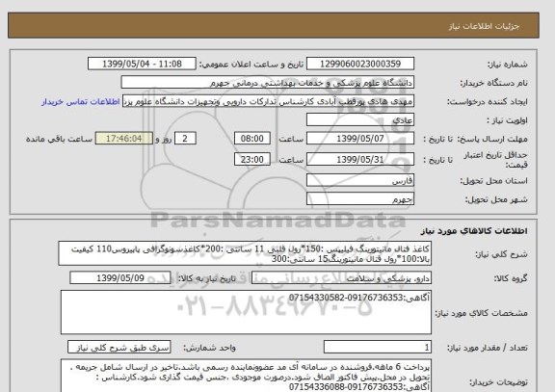The image size is (555, 392).
Task: Click the label واحد شمارش
Action: click(209, 348)
